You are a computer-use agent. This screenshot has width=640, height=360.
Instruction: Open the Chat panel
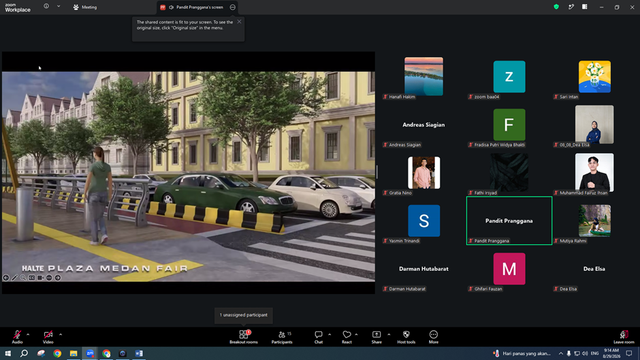[x=318, y=337]
